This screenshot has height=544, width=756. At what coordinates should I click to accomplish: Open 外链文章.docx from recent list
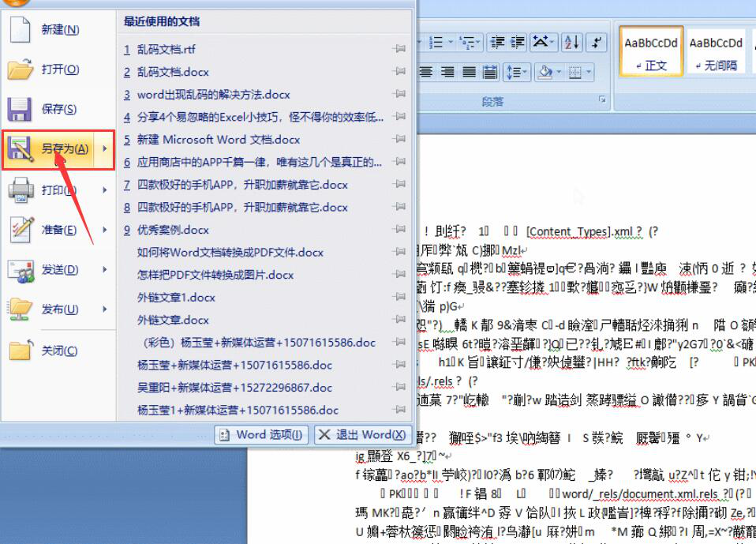173,321
